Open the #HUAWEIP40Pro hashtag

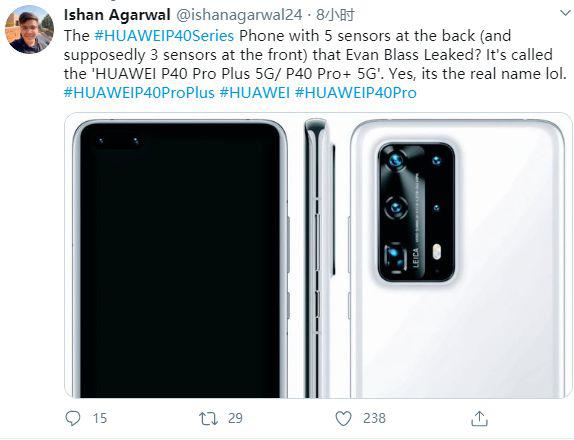[x=355, y=93]
